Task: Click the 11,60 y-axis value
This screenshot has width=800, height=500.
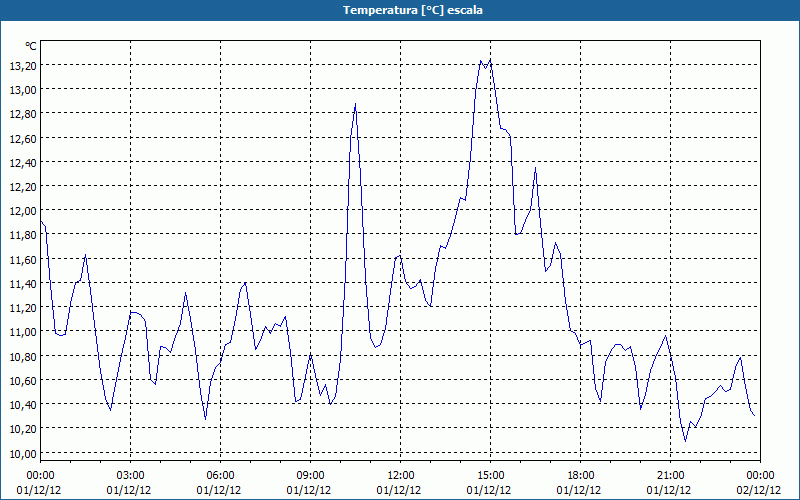Action: click(x=23, y=259)
